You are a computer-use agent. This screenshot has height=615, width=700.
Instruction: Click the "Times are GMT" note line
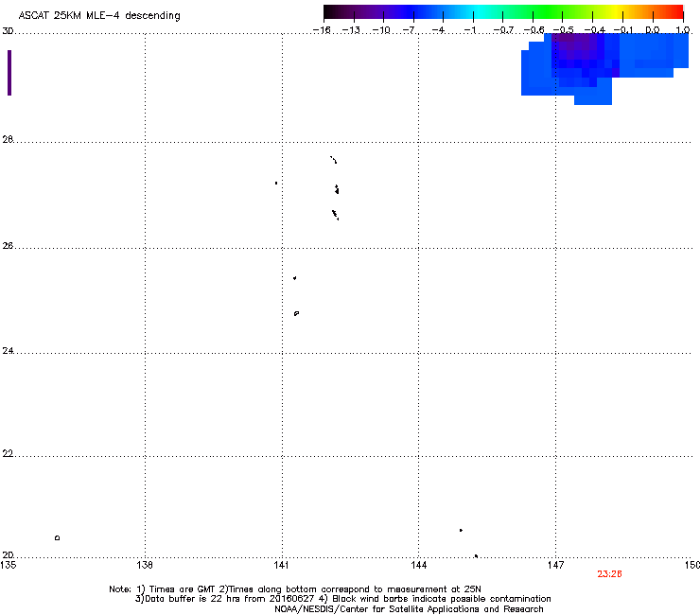click(295, 589)
